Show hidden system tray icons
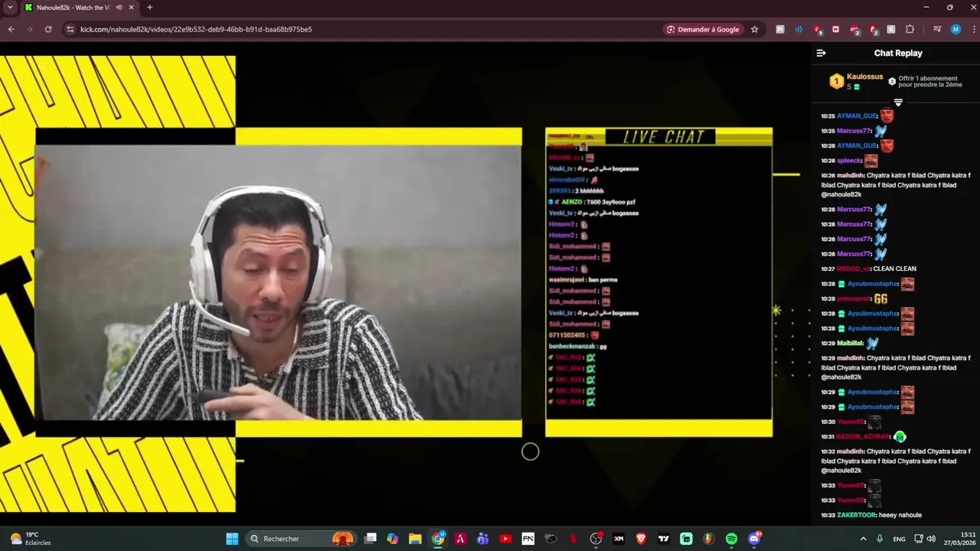 (x=863, y=539)
